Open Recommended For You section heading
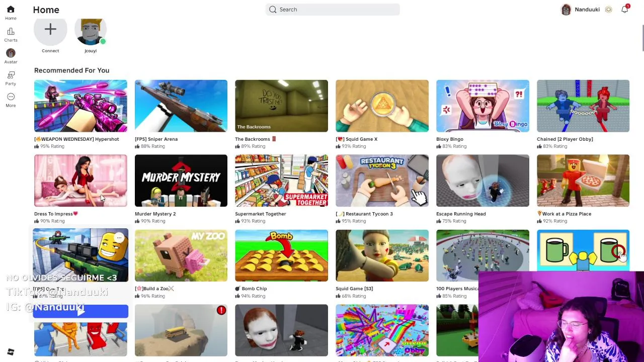This screenshot has height=362, width=644. click(71, 70)
